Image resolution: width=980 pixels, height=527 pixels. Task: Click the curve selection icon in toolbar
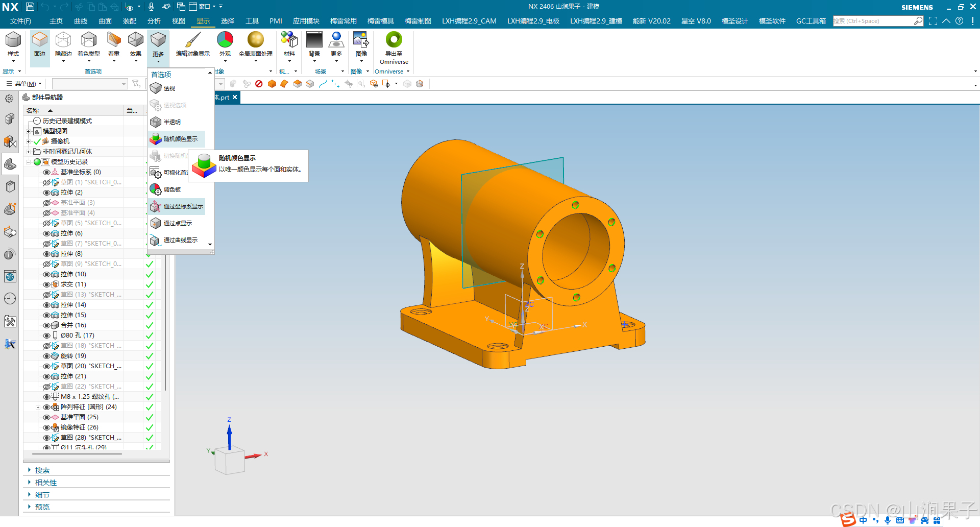coord(323,84)
